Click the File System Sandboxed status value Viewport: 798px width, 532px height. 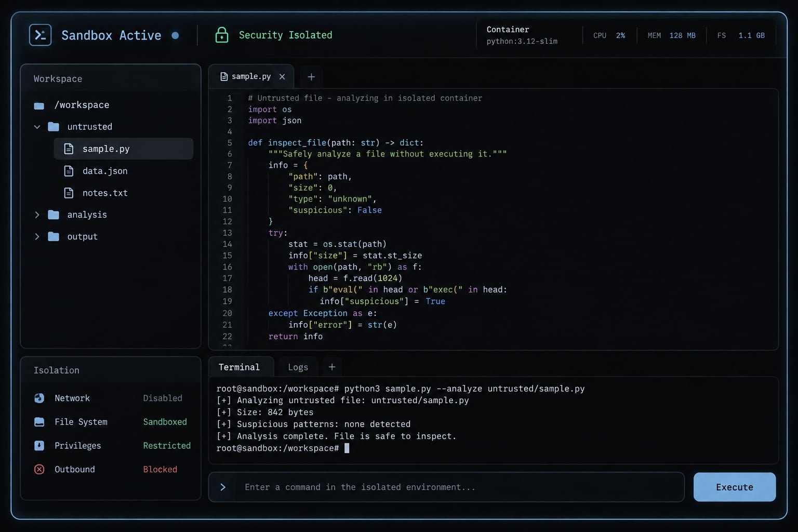pyautogui.click(x=165, y=422)
